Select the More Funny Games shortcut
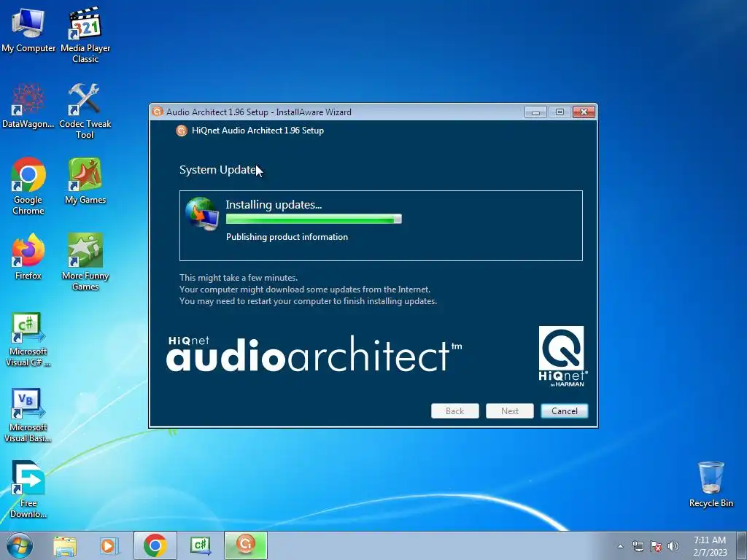The height and width of the screenshot is (560, 747). click(85, 262)
